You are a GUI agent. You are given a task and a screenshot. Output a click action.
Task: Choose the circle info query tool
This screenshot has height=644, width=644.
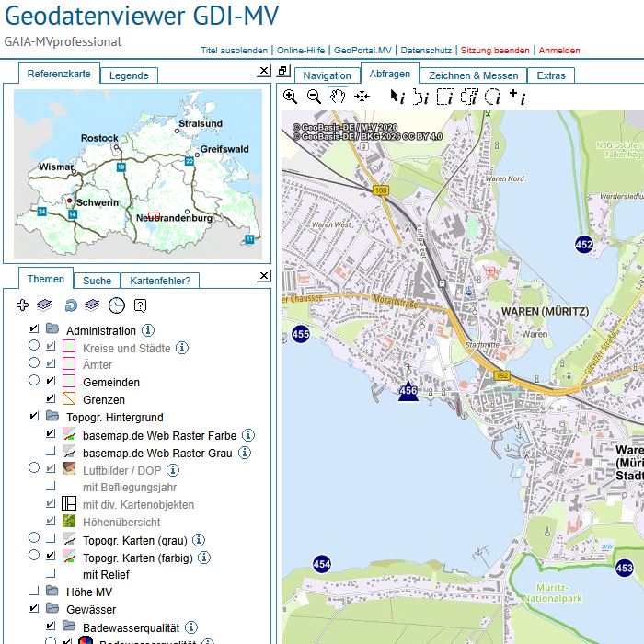[493, 97]
